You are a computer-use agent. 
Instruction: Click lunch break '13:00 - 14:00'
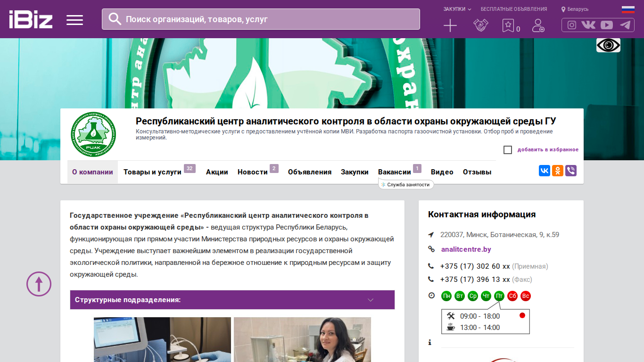tap(480, 328)
